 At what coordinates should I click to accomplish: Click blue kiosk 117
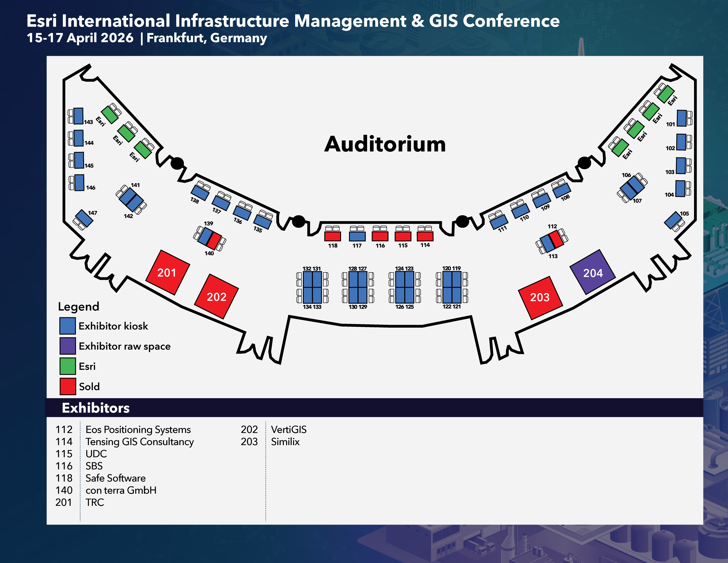tap(357, 236)
